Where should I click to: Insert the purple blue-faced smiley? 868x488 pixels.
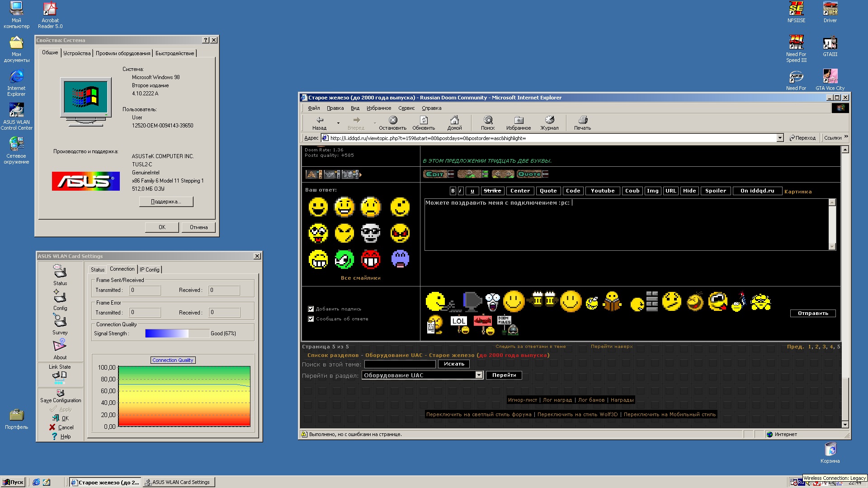point(400,259)
